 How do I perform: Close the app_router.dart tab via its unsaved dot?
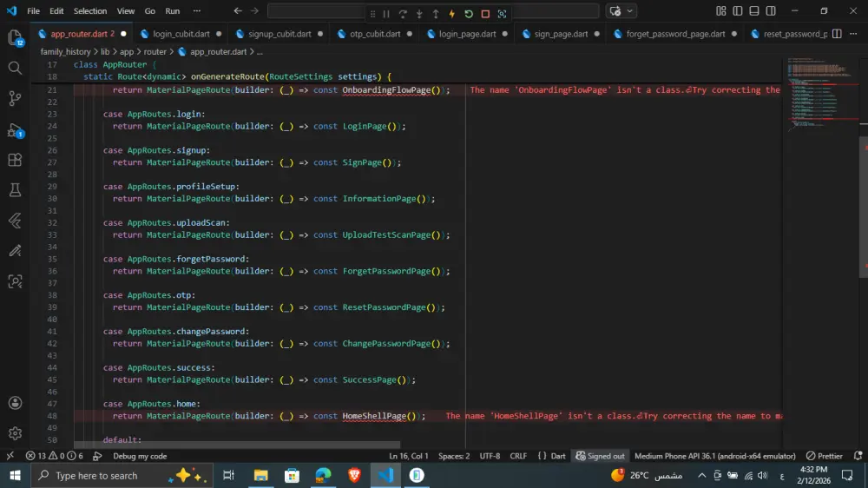point(123,34)
